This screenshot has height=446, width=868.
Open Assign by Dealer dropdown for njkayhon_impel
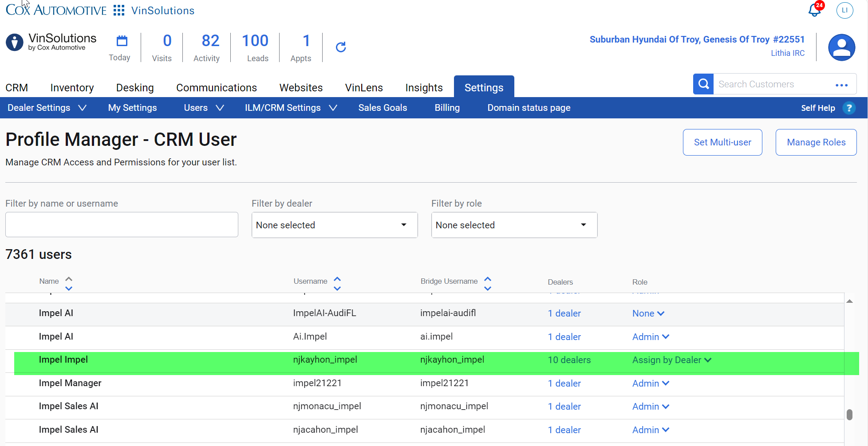pyautogui.click(x=672, y=360)
